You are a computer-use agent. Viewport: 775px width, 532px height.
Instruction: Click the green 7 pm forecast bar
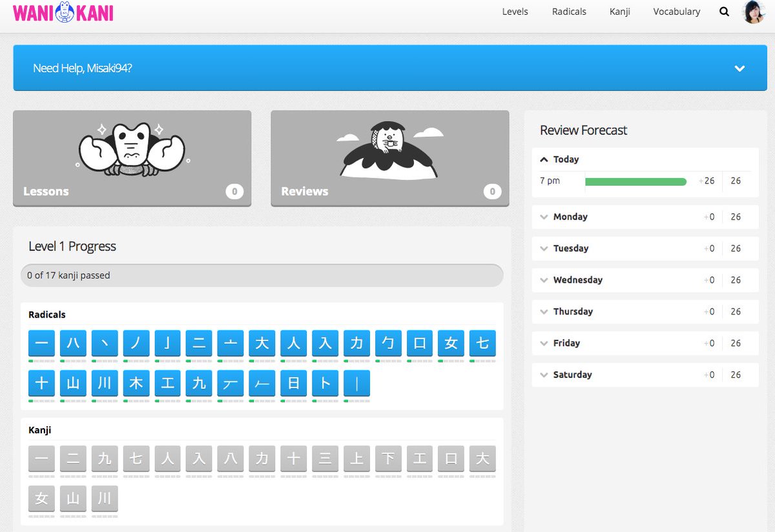(x=635, y=181)
